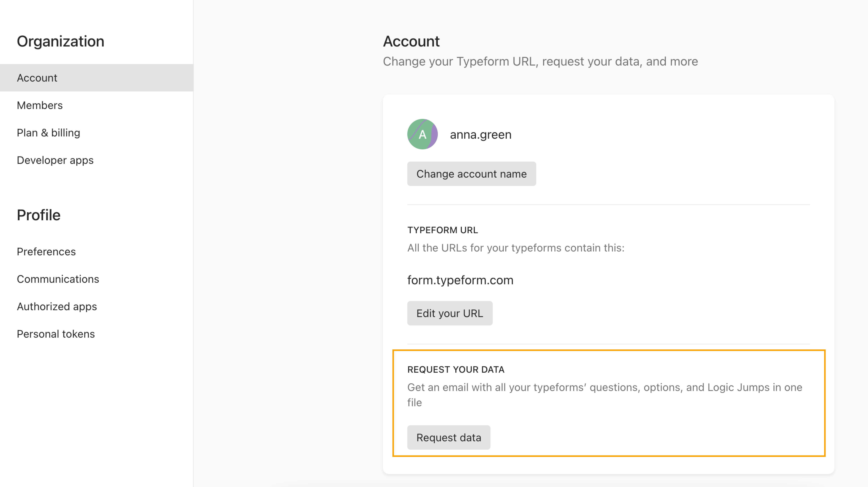Image resolution: width=868 pixels, height=487 pixels.
Task: Click the anna.green avatar icon
Action: (423, 134)
